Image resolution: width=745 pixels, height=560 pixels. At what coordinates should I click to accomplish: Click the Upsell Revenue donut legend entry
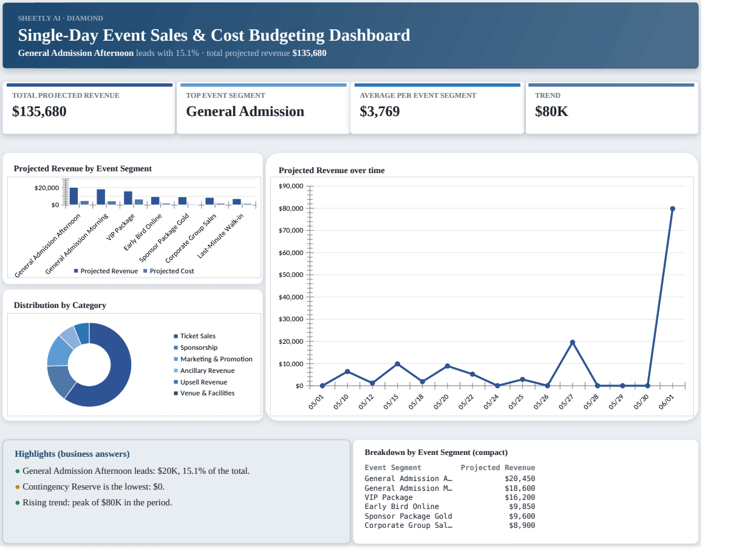click(200, 382)
